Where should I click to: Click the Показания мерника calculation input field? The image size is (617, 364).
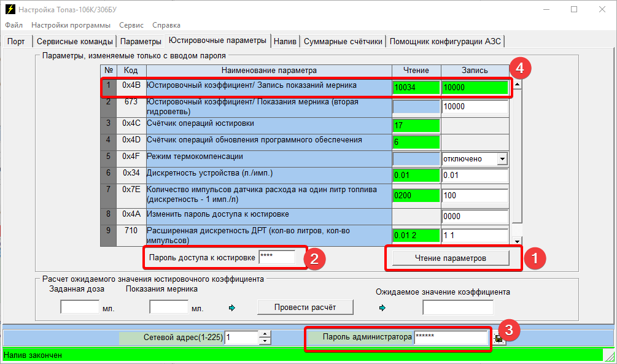coord(169,307)
